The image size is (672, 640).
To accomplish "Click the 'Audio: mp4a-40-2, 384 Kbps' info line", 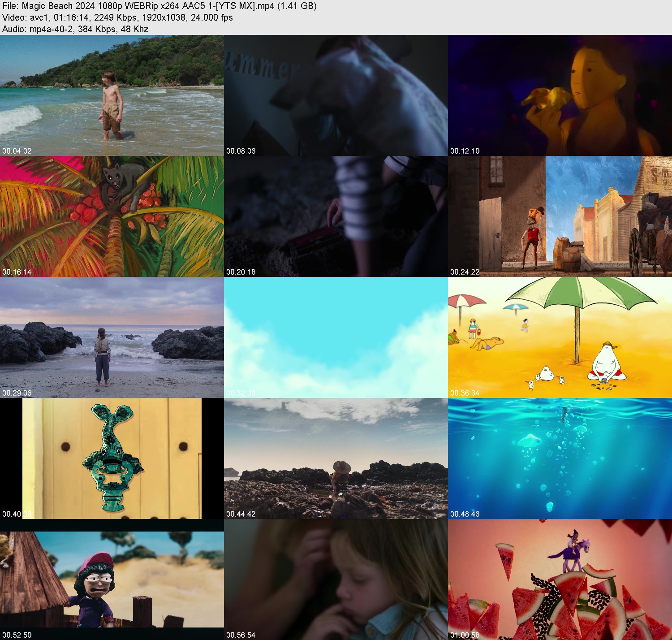I will pos(75,29).
